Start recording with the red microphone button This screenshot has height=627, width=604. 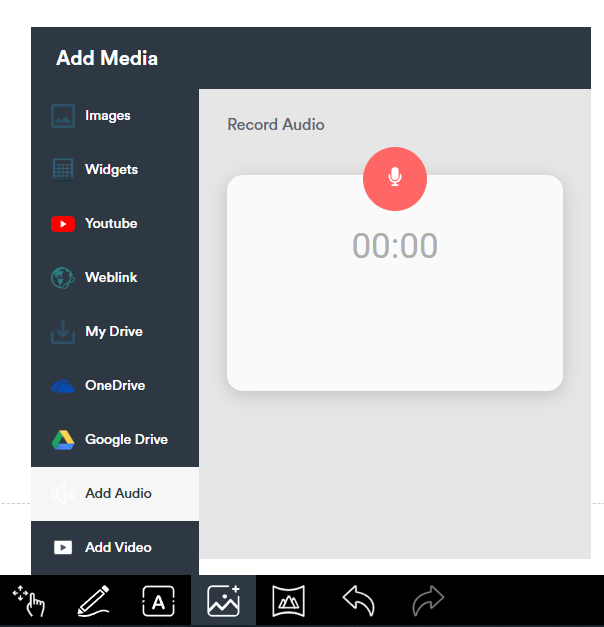[x=395, y=179]
